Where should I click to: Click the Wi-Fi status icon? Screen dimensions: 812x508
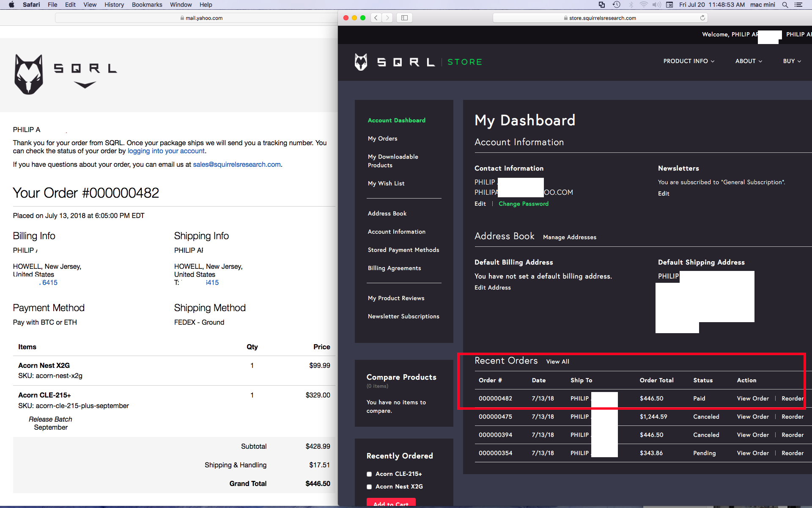point(644,5)
